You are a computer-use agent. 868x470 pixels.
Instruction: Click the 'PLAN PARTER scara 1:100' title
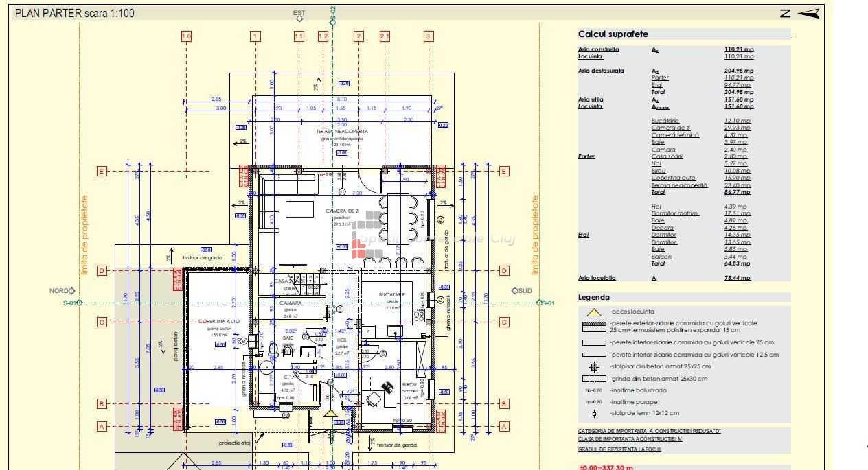(x=75, y=13)
